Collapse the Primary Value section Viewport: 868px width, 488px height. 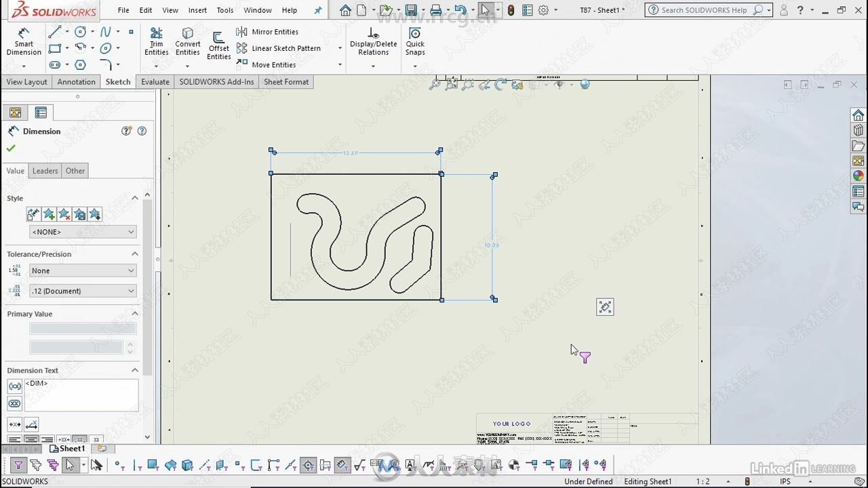tap(134, 314)
